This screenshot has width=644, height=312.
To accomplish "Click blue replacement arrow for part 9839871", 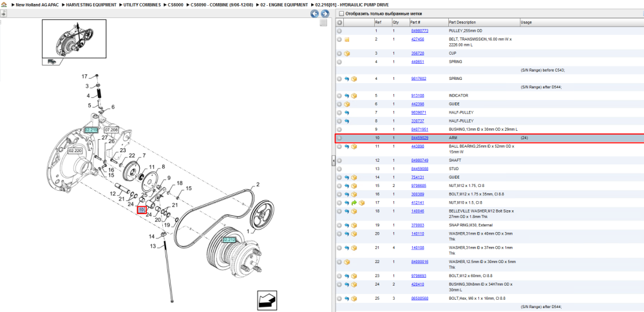I will (x=346, y=113).
